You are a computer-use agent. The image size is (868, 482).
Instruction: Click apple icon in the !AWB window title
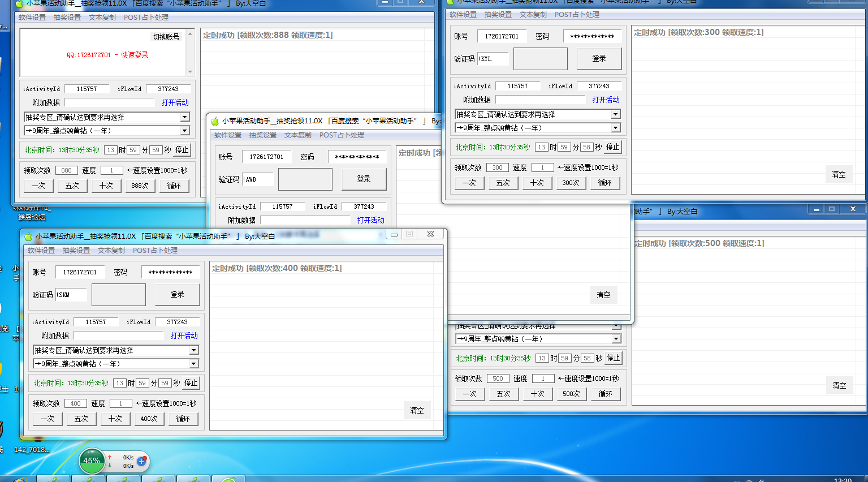coord(215,121)
